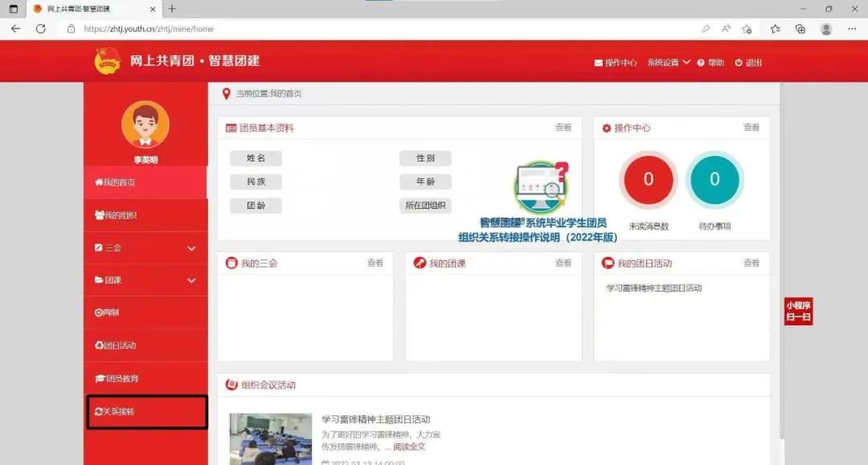Select 关系接转 in the sidebar

point(146,412)
